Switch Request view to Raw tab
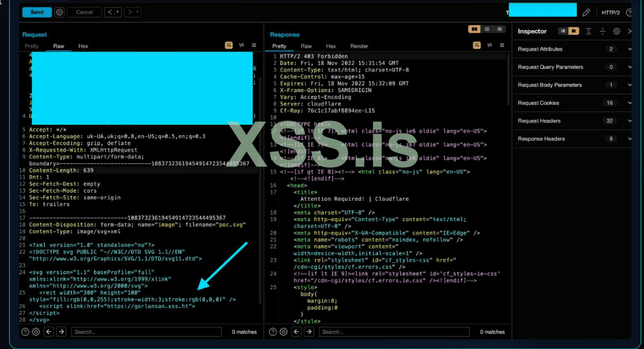The height and width of the screenshot is (349, 644). pyautogui.click(x=59, y=46)
